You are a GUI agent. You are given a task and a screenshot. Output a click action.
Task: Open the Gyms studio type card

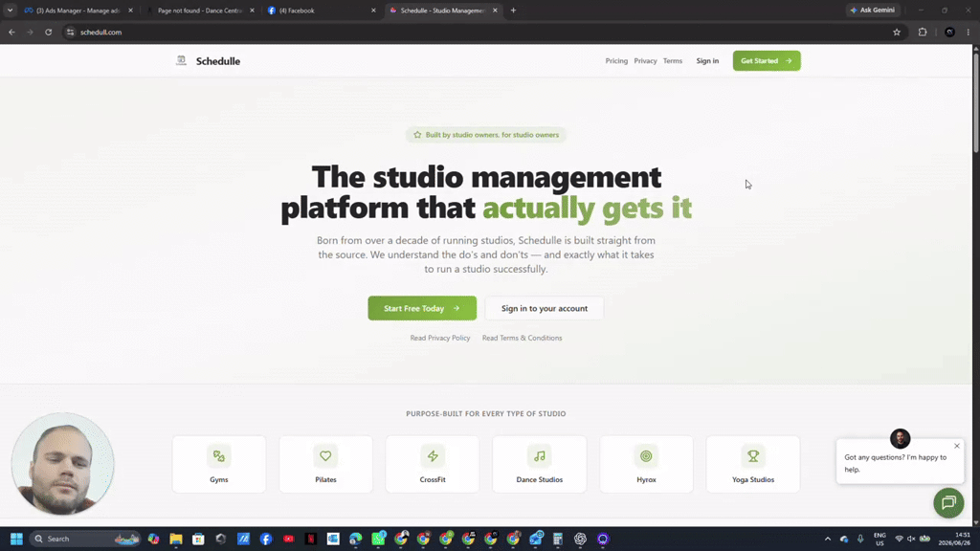pos(219,464)
